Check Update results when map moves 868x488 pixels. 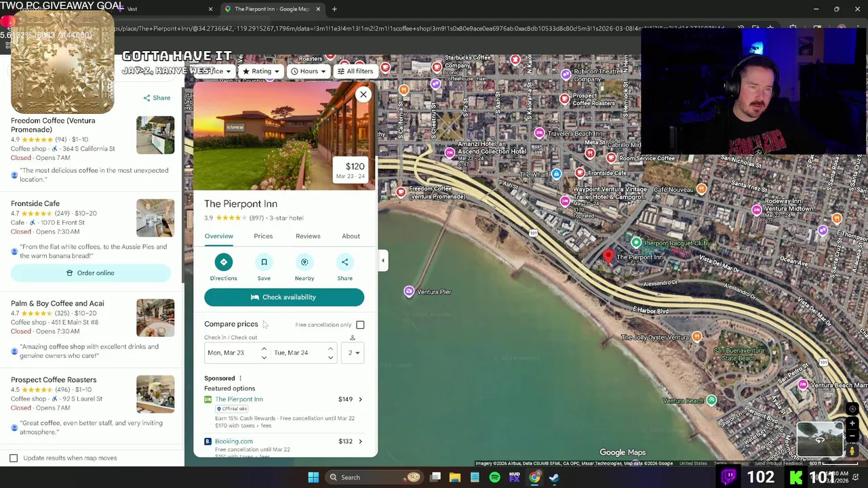[x=14, y=458]
